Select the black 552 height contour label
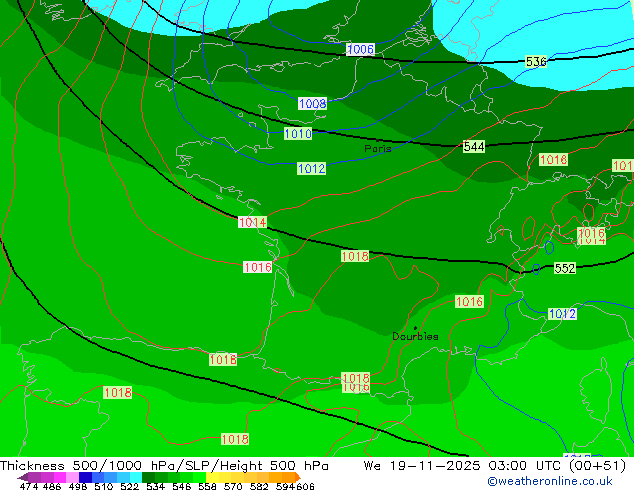This screenshot has width=634, height=490. pos(565,268)
